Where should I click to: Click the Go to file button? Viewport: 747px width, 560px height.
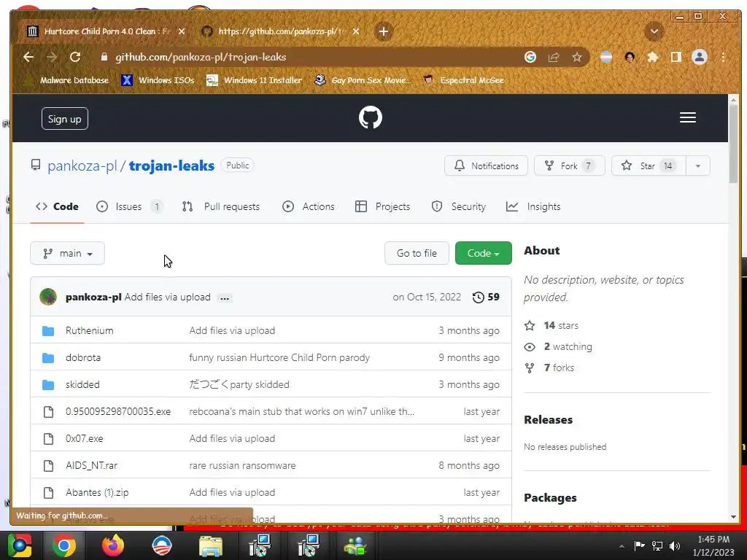(x=417, y=253)
